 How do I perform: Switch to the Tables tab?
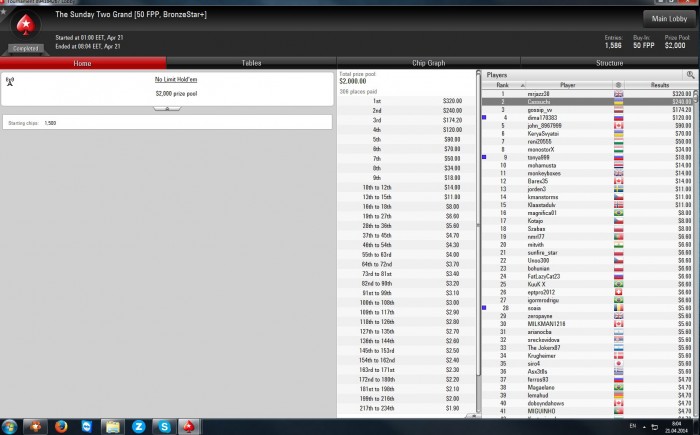[x=251, y=63]
